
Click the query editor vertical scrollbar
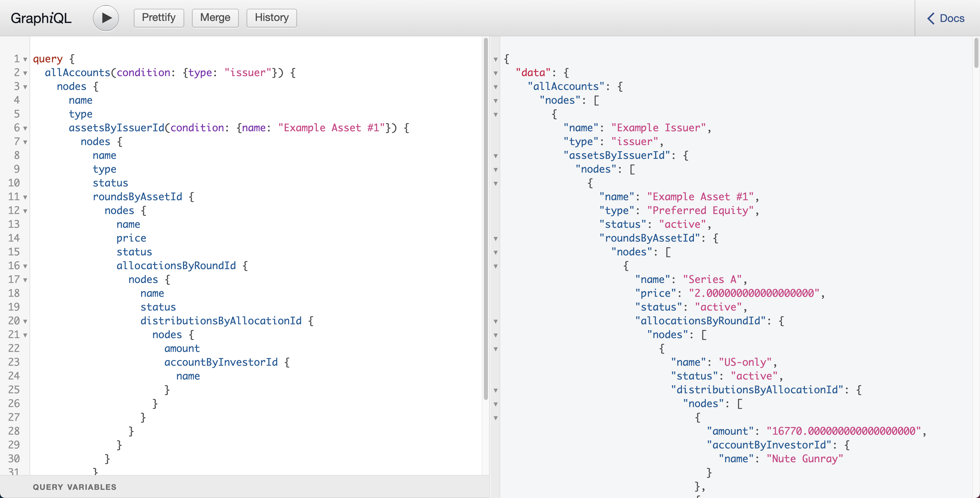click(485, 219)
